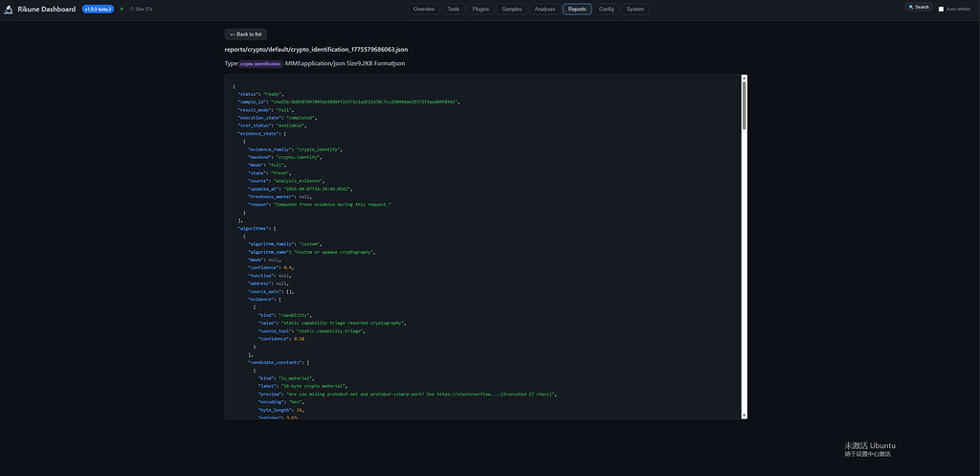Click the Back to list button
The width and height of the screenshot is (980, 476).
pos(246,34)
